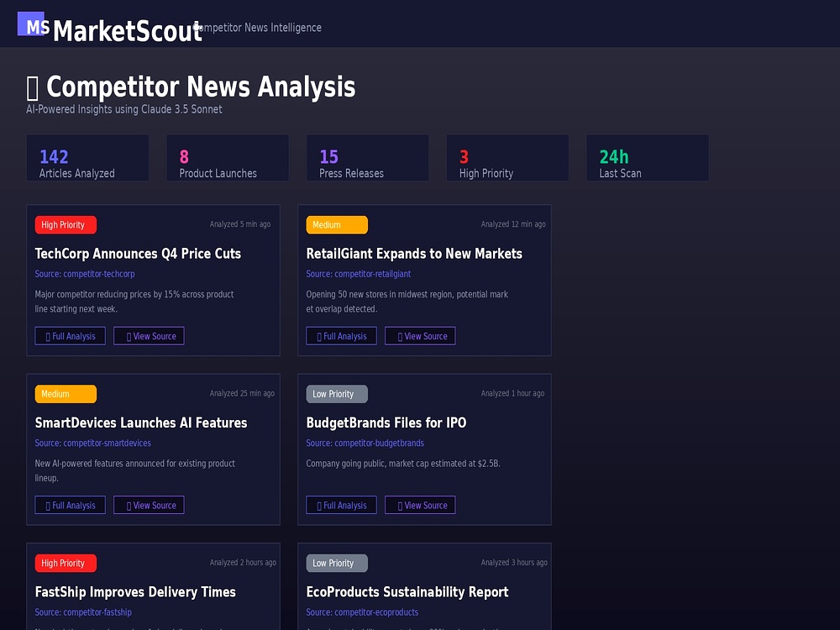View Source for SmartDevices Launches AI Features
This screenshot has width=840, height=630.
pos(149,505)
